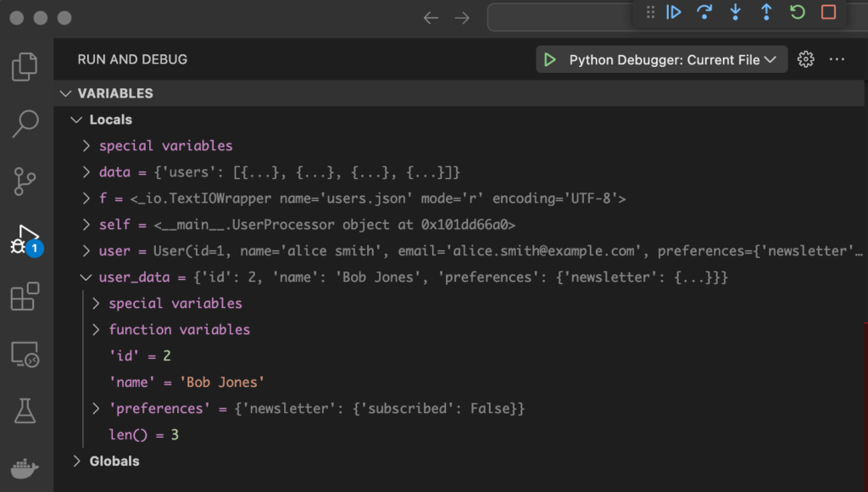
Task: Open the Docker extension panel
Action: click(x=25, y=468)
